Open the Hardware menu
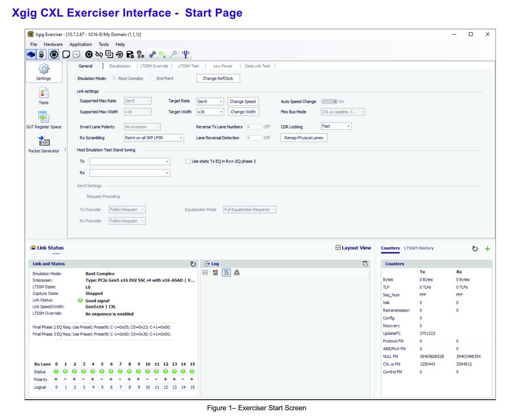This screenshot has height=420, width=507. (x=53, y=44)
